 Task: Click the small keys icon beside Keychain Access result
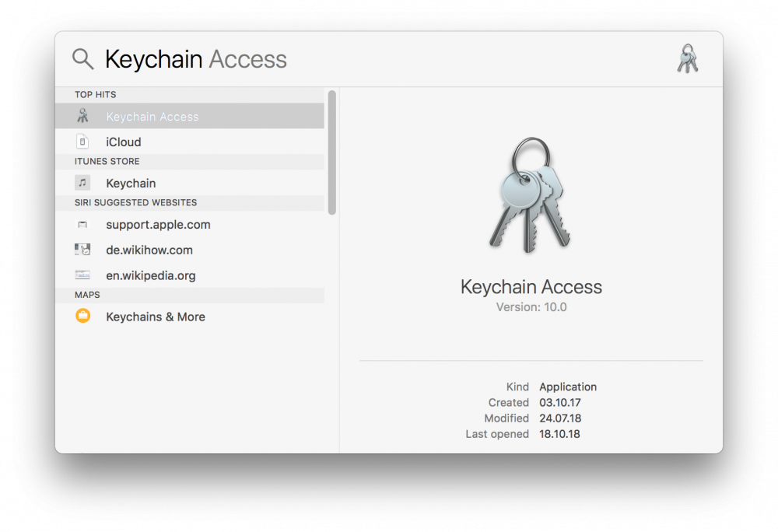[x=83, y=116]
